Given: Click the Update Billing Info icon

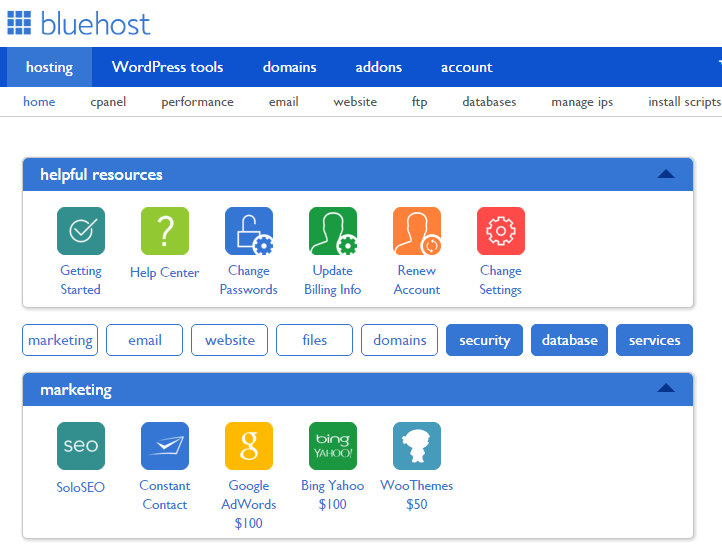Looking at the screenshot, I should coord(333,232).
